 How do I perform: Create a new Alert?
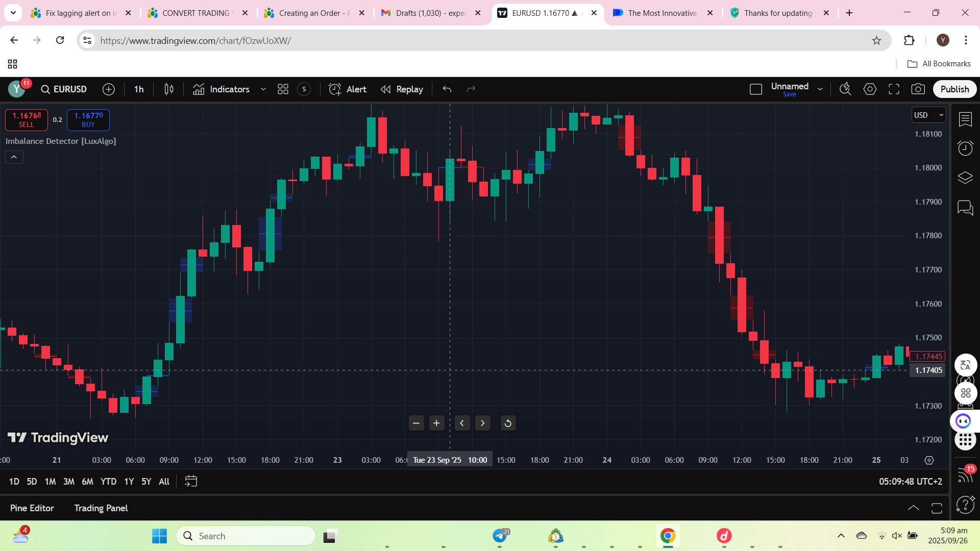point(348,89)
